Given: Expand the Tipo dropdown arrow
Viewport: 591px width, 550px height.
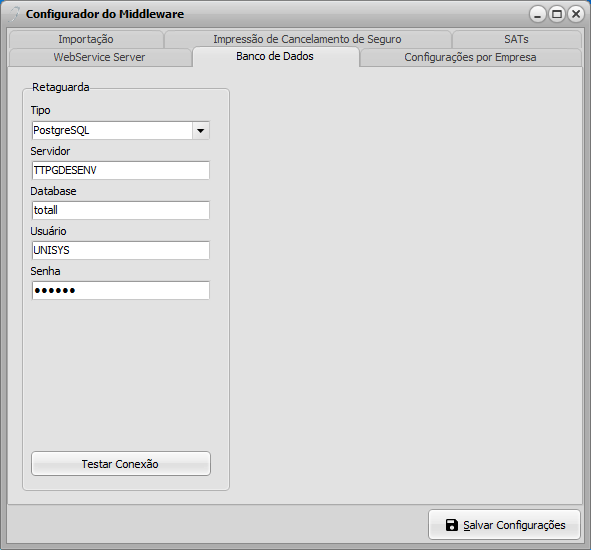Looking at the screenshot, I should pyautogui.click(x=201, y=130).
